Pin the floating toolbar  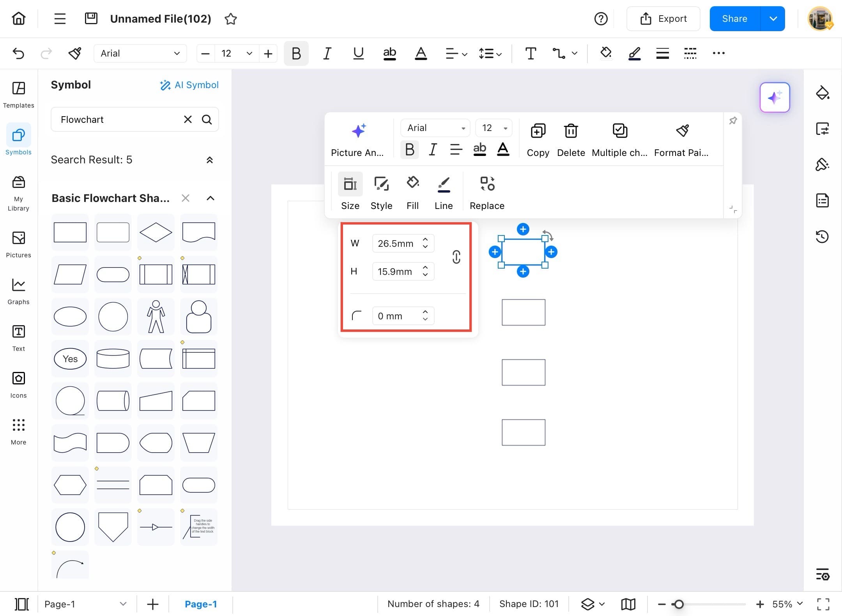733,121
